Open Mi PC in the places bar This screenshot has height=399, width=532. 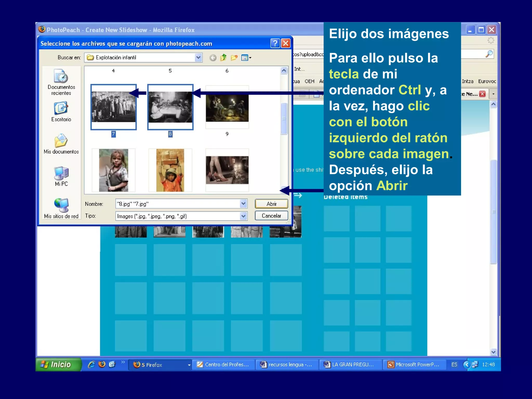tap(61, 176)
